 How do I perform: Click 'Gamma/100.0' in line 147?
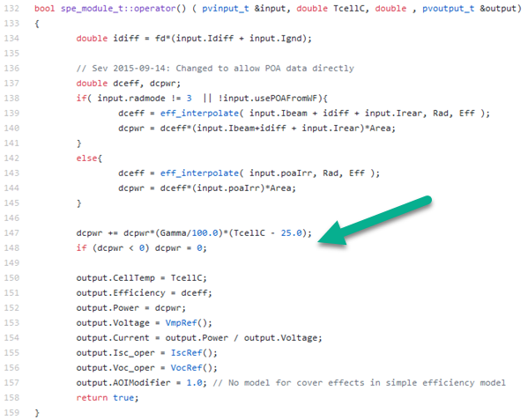point(189,232)
